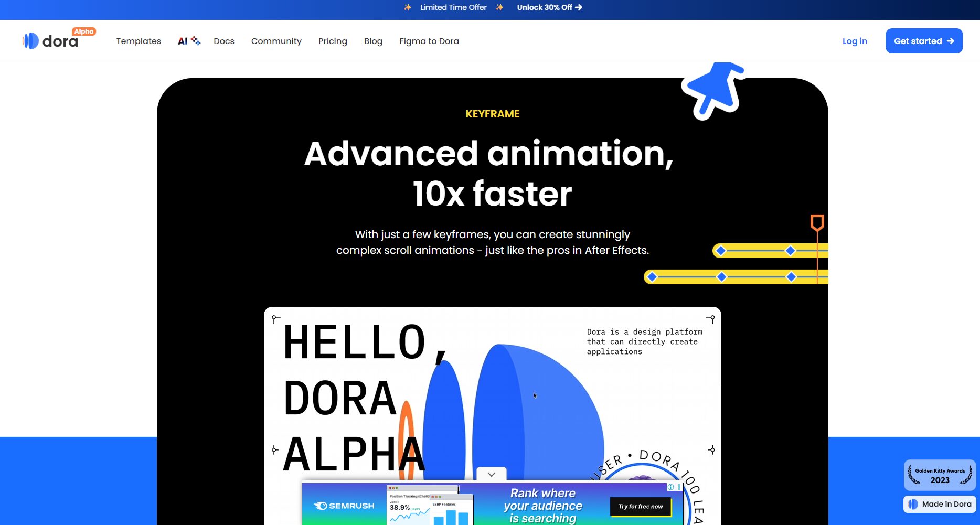Image resolution: width=980 pixels, height=525 pixels.
Task: Open the ad options menu icon
Action: point(679,487)
